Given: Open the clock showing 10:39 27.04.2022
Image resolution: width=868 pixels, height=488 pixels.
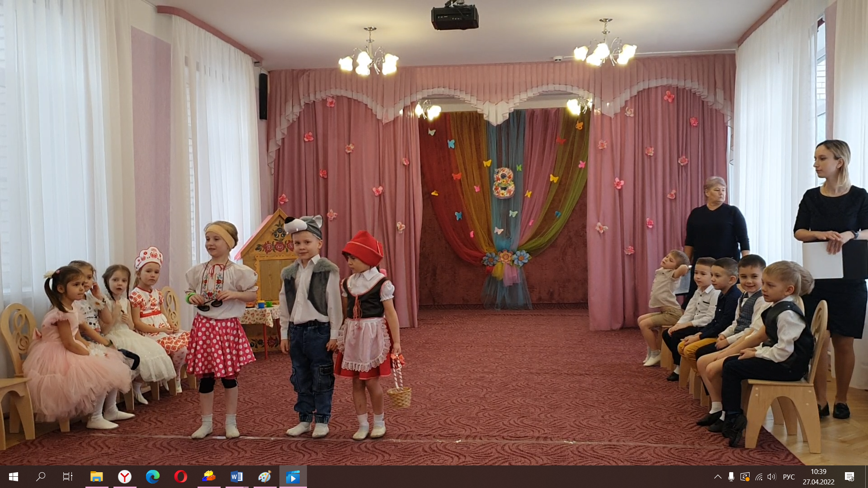Looking at the screenshot, I should click(x=819, y=477).
